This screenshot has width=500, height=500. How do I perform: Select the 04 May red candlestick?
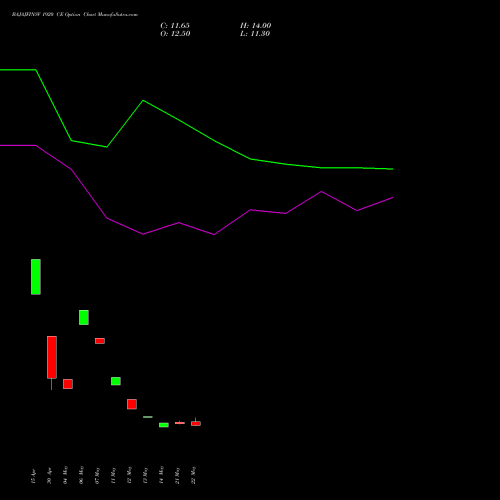click(x=68, y=384)
